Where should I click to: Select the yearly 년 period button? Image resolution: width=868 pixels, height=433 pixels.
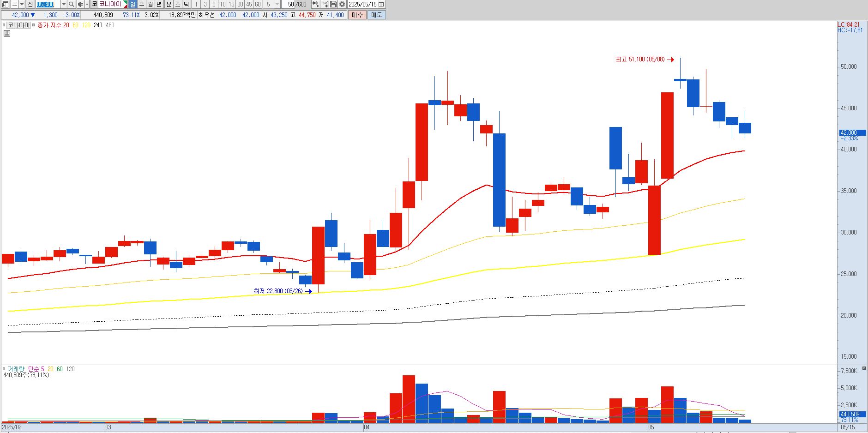pos(159,4)
